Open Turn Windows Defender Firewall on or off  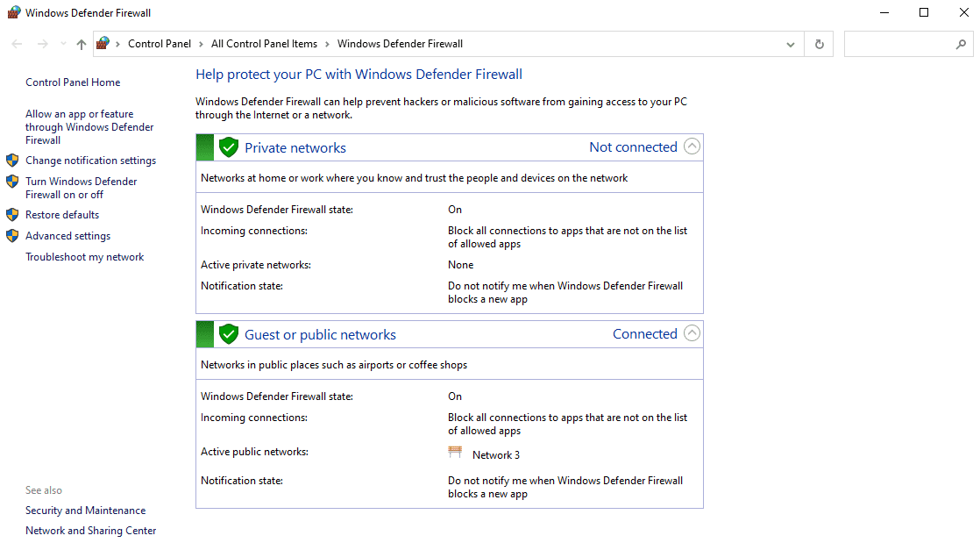point(81,188)
